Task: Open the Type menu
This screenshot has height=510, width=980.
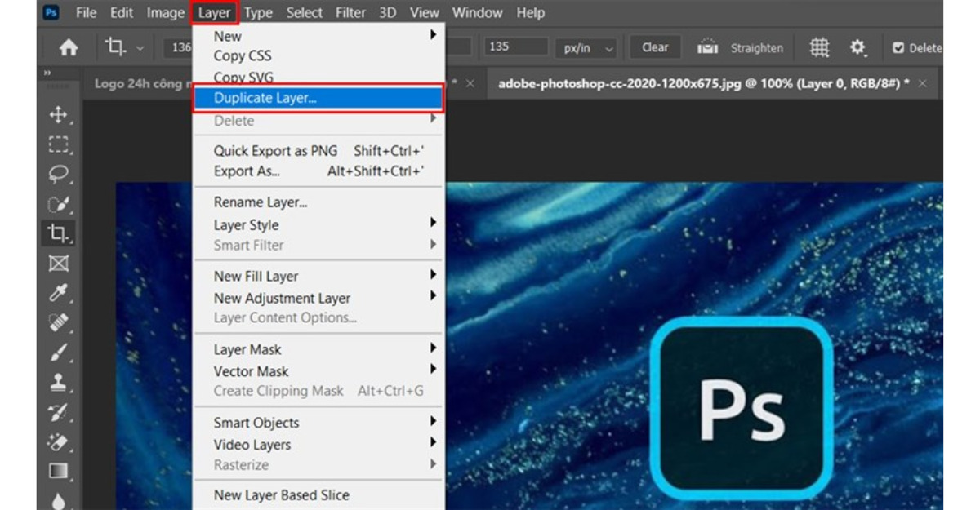Action: coord(259,13)
